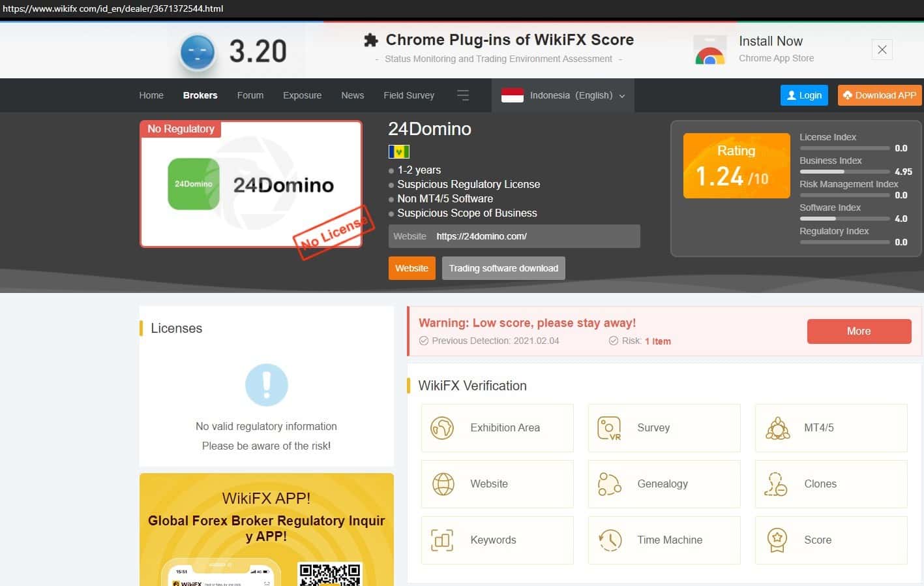Click the Non MT4/5 Software text
The width and height of the screenshot is (924, 586).
(x=445, y=199)
